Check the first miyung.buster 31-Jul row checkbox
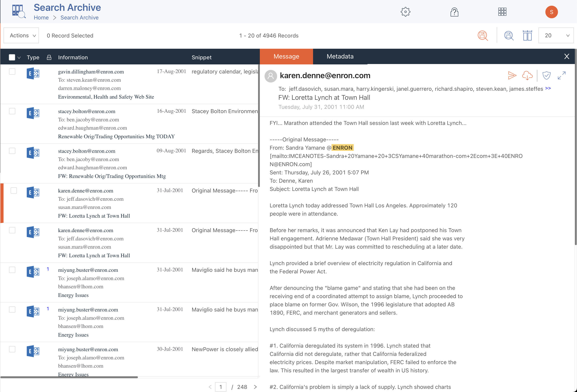This screenshot has width=577, height=392. click(12, 270)
